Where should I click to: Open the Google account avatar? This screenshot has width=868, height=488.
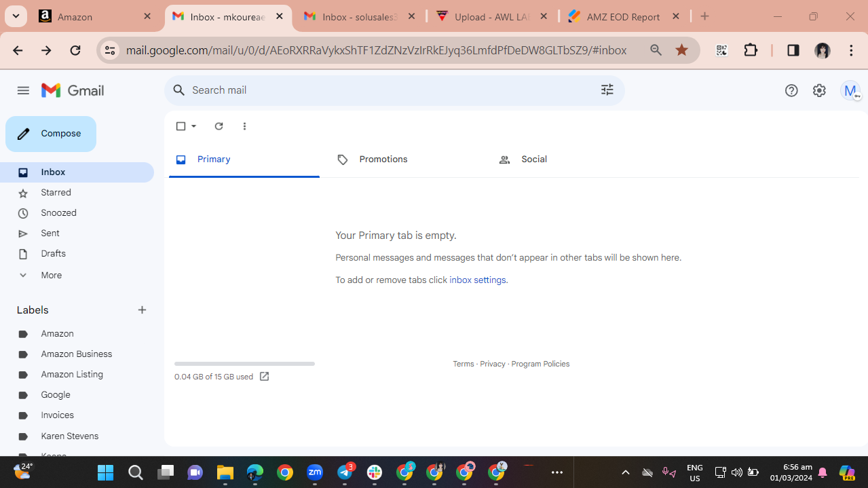click(x=850, y=90)
